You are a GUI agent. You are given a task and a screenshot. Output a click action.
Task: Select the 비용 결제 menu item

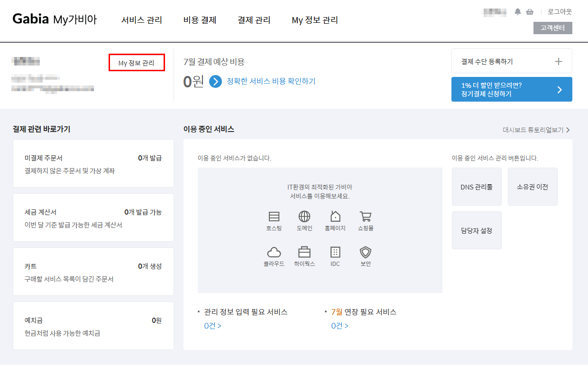click(200, 20)
